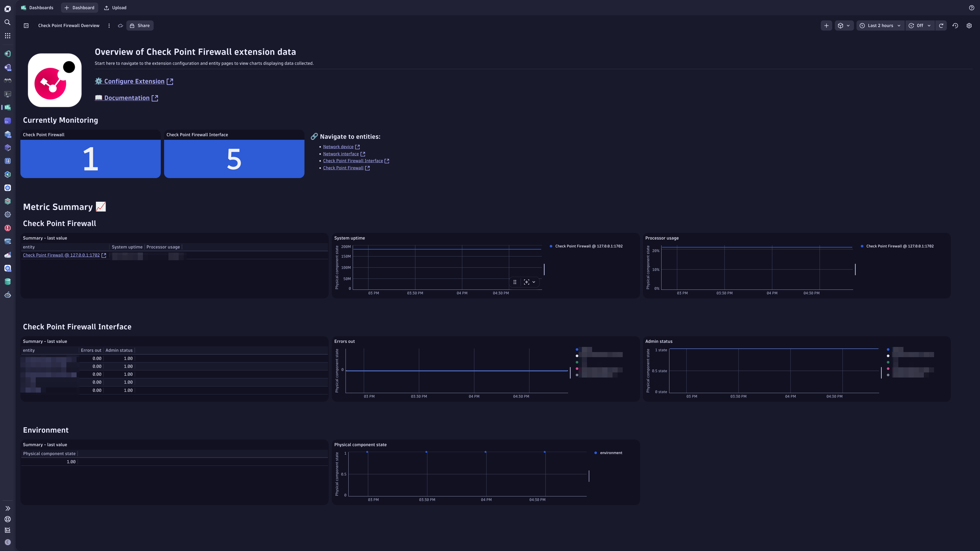This screenshot has height=551, width=980.
Task: Toggle System uptime legend series for Check Point Firewall
Action: point(586,246)
